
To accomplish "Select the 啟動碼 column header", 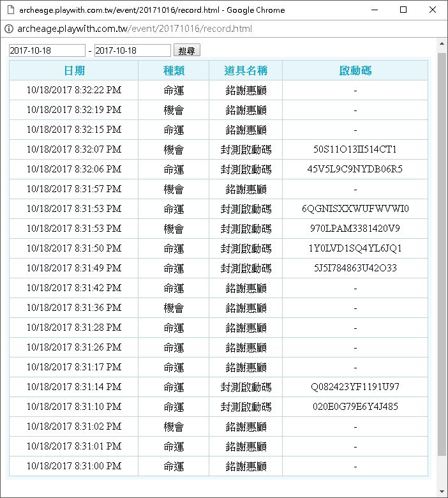I will [x=355, y=70].
